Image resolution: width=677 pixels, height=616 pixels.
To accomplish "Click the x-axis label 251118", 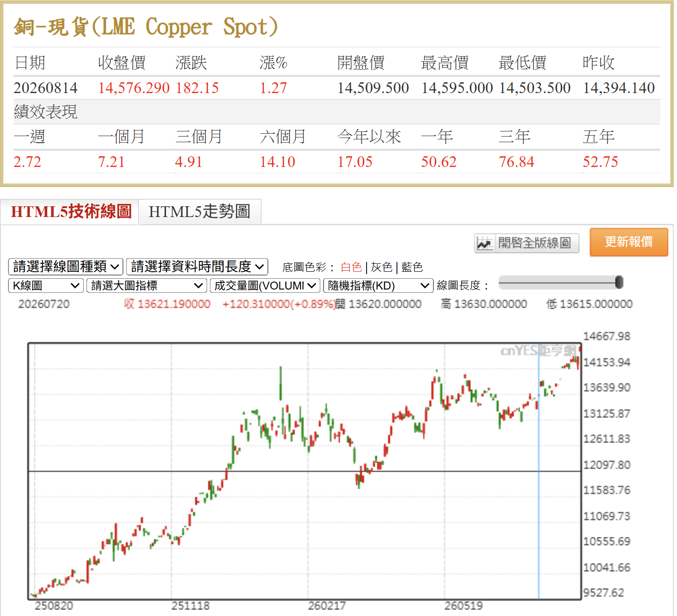I will (190, 606).
